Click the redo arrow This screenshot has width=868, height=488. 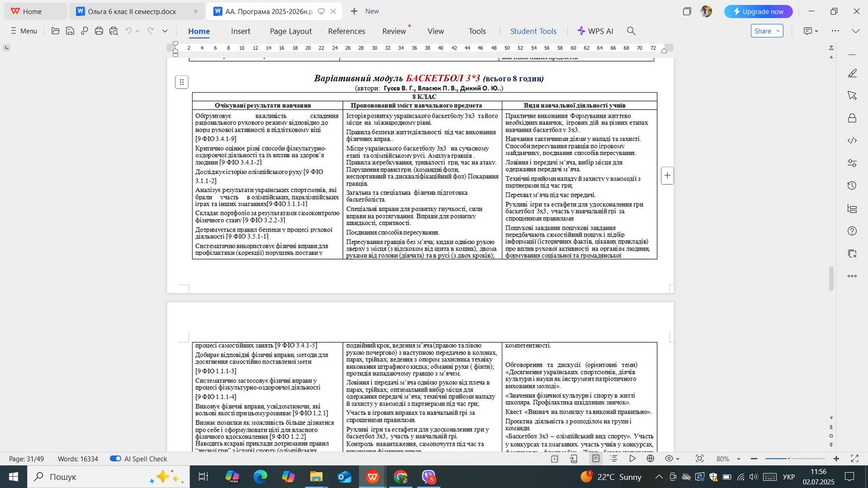click(151, 31)
